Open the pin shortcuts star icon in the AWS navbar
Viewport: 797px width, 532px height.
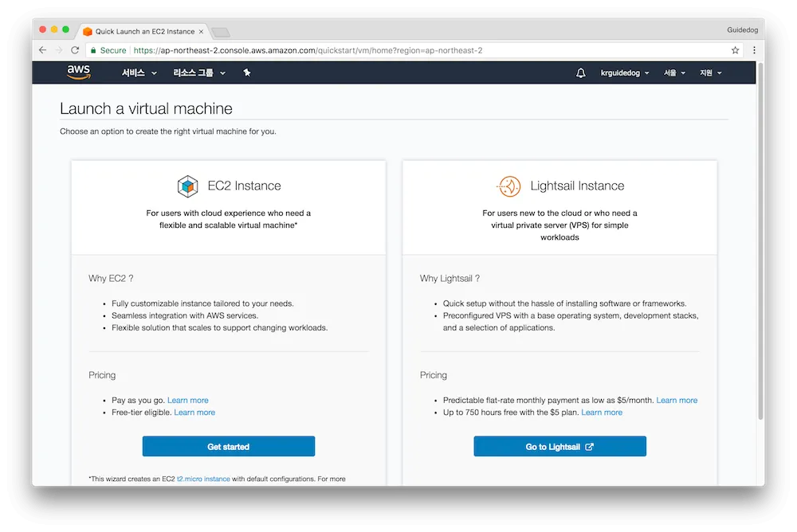click(x=247, y=72)
